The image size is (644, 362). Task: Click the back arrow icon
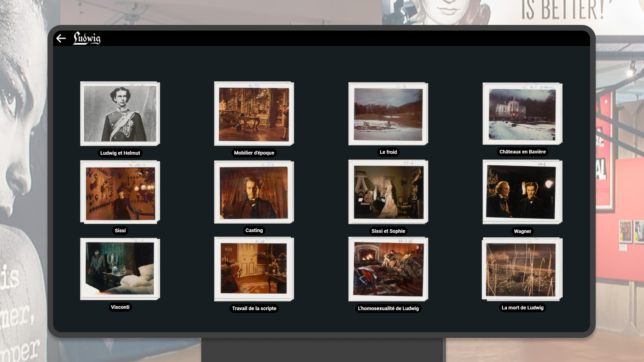pyautogui.click(x=61, y=38)
